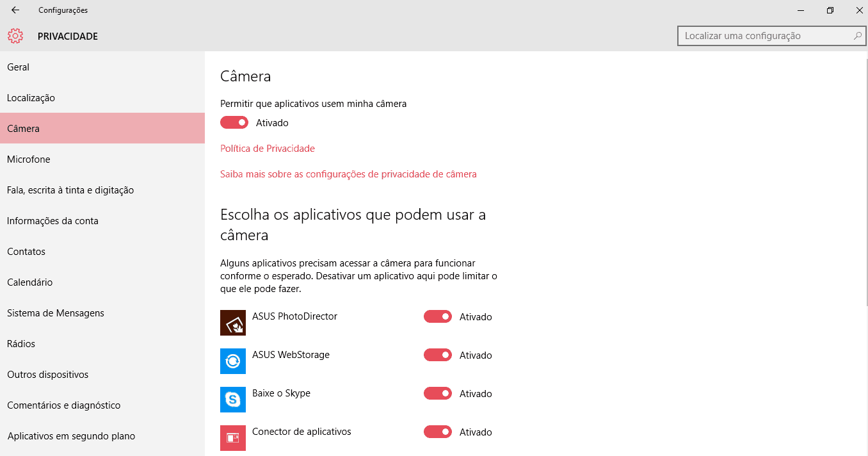This screenshot has height=456, width=868.
Task: Go back using the back arrow
Action: click(x=15, y=10)
